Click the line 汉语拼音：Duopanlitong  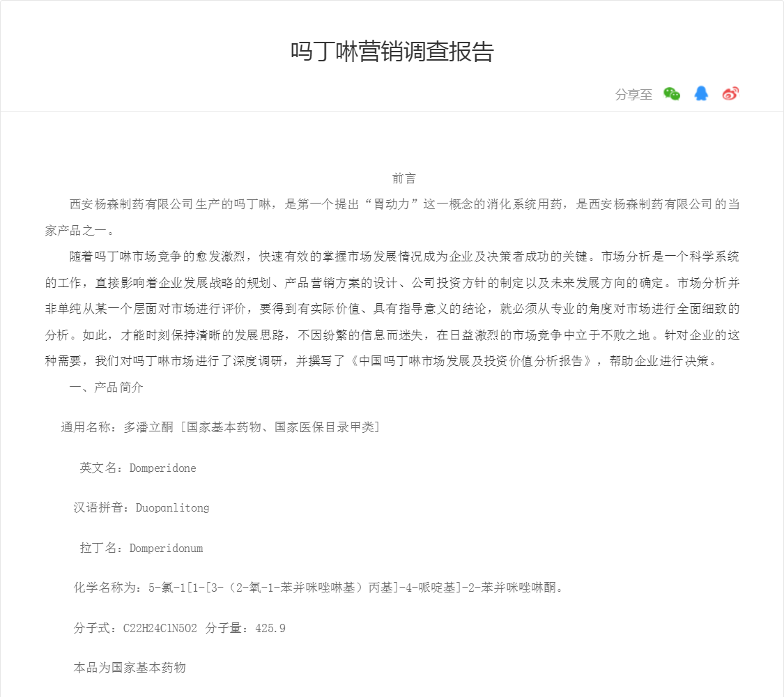click(141, 507)
